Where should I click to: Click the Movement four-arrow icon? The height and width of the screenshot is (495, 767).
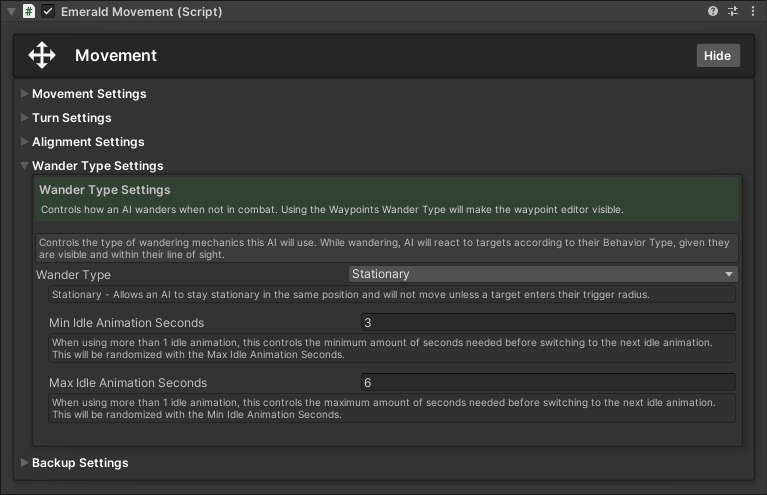(x=42, y=55)
